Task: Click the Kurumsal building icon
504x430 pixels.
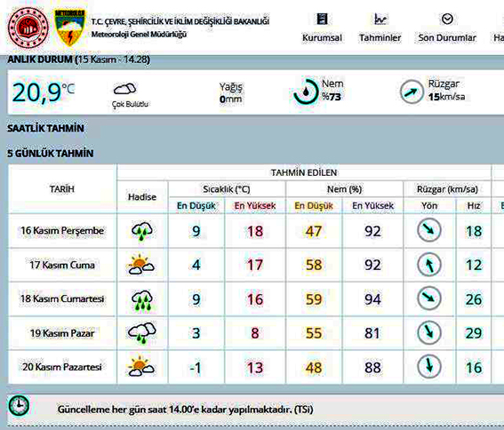Action: point(322,19)
